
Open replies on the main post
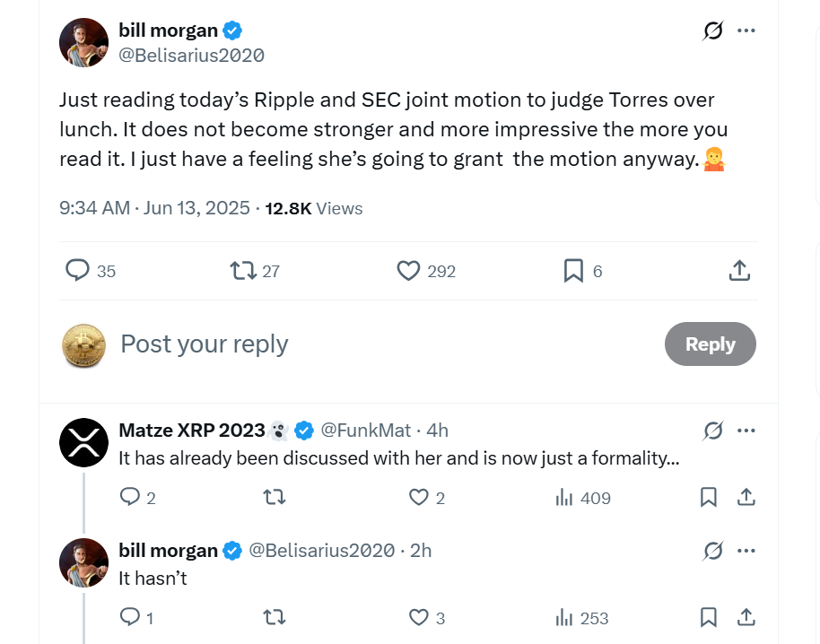[x=78, y=271]
